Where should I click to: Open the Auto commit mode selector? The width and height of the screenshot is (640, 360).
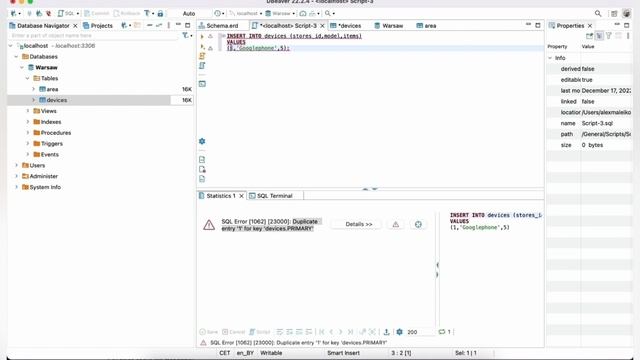point(189,13)
